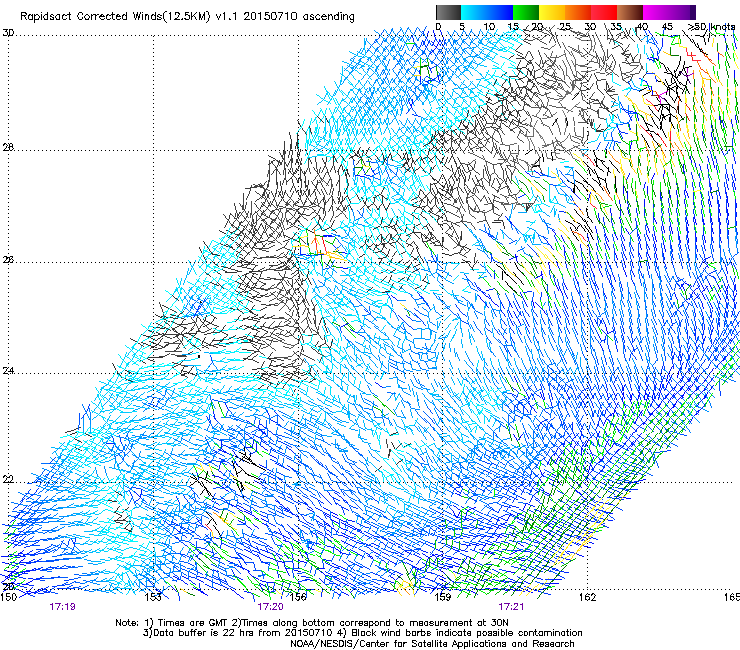The height and width of the screenshot is (650, 740).
Task: Click the '162' longitude axis label
Action: point(587,597)
